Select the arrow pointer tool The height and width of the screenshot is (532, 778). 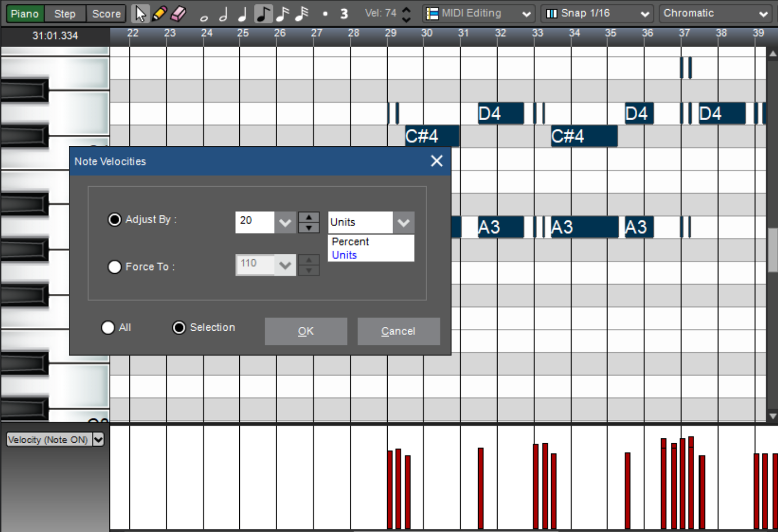[x=140, y=14]
